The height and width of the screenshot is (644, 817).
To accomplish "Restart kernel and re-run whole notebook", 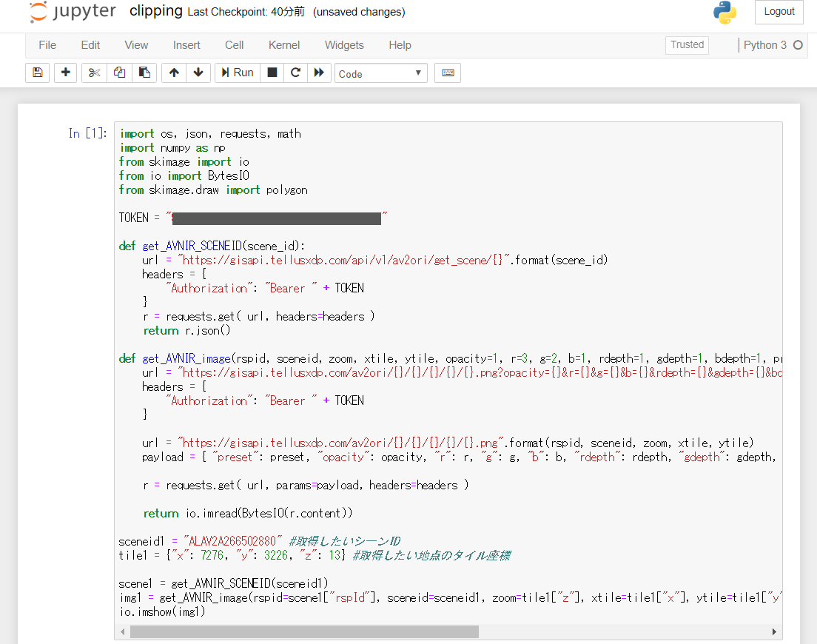I will point(319,73).
